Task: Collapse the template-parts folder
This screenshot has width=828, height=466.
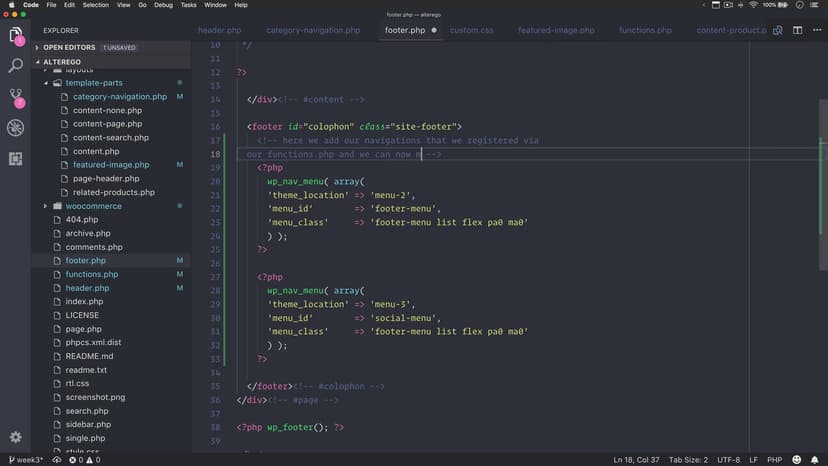Action: (x=46, y=83)
